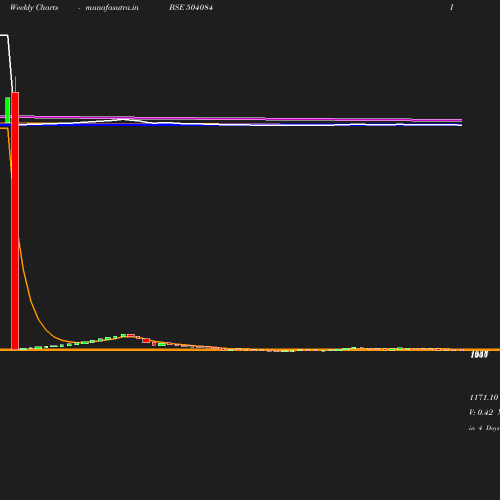Click the 'Weekly Charts' title text

coord(34,8)
